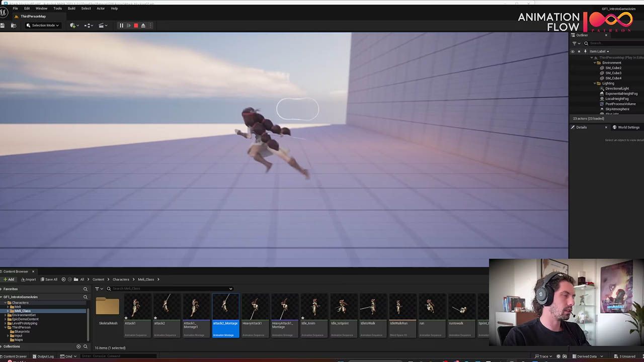Image resolution: width=644 pixels, height=362 pixels.
Task: Toggle the Outliner star column header
Action: [579, 51]
